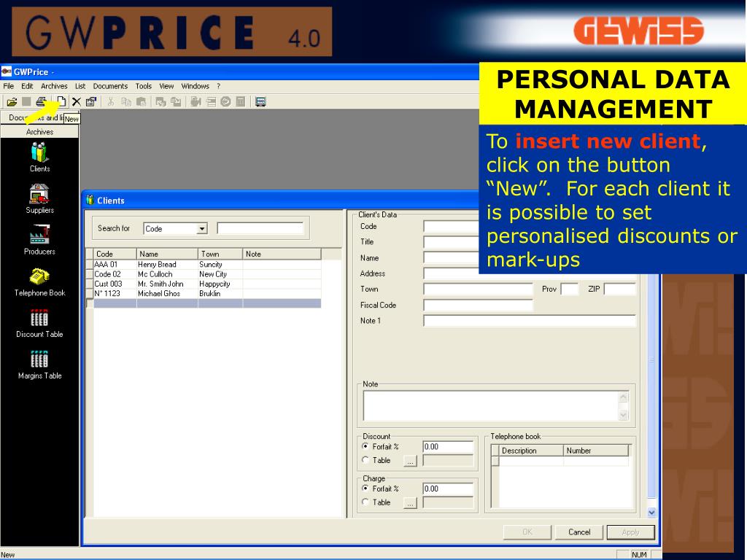Click the Discount Table browse ... button
Image resolution: width=747 pixels, height=560 pixels.
[x=410, y=461]
